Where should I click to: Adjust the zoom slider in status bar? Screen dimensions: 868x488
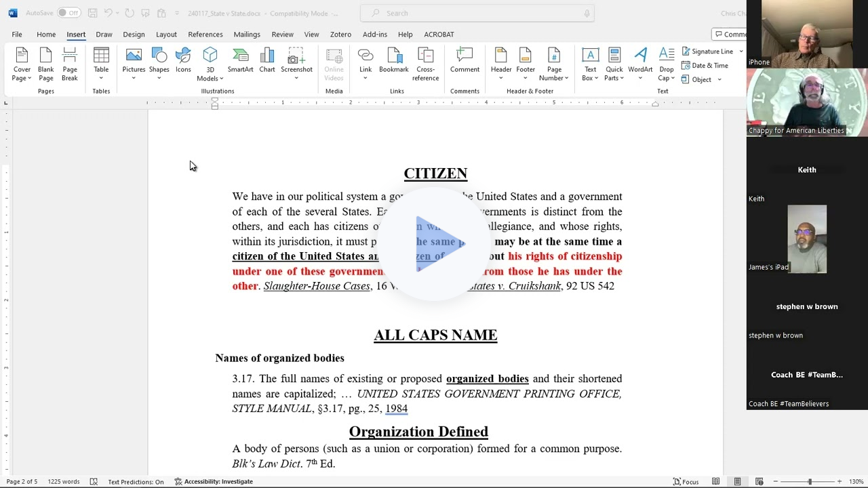click(x=809, y=482)
